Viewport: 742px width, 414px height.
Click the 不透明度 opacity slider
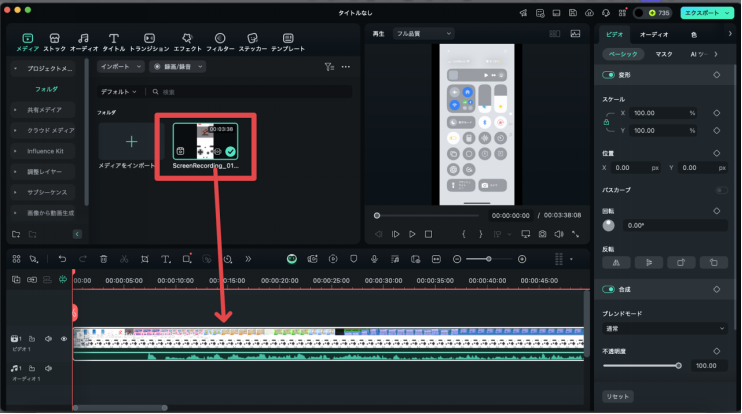640,366
